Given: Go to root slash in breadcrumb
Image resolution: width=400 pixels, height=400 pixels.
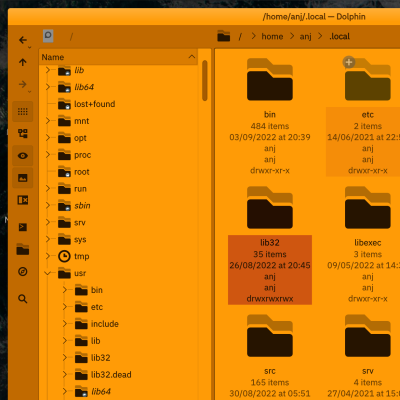Looking at the screenshot, I should click(240, 36).
